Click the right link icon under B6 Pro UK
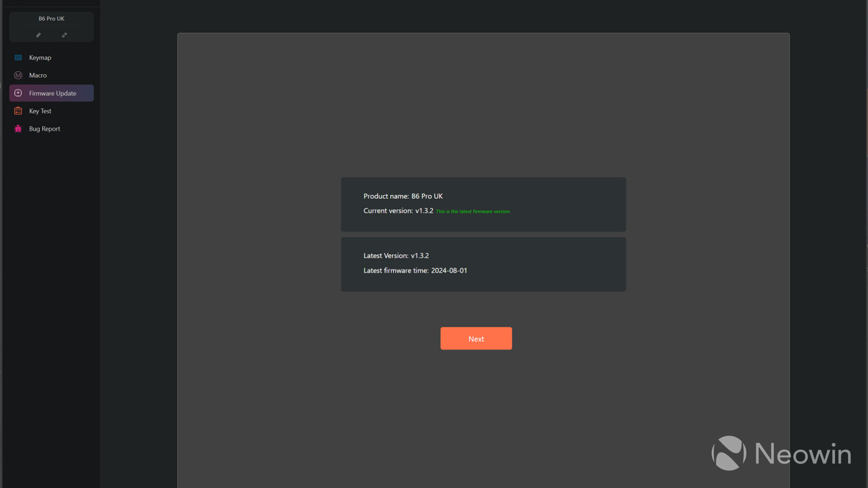 [x=64, y=35]
